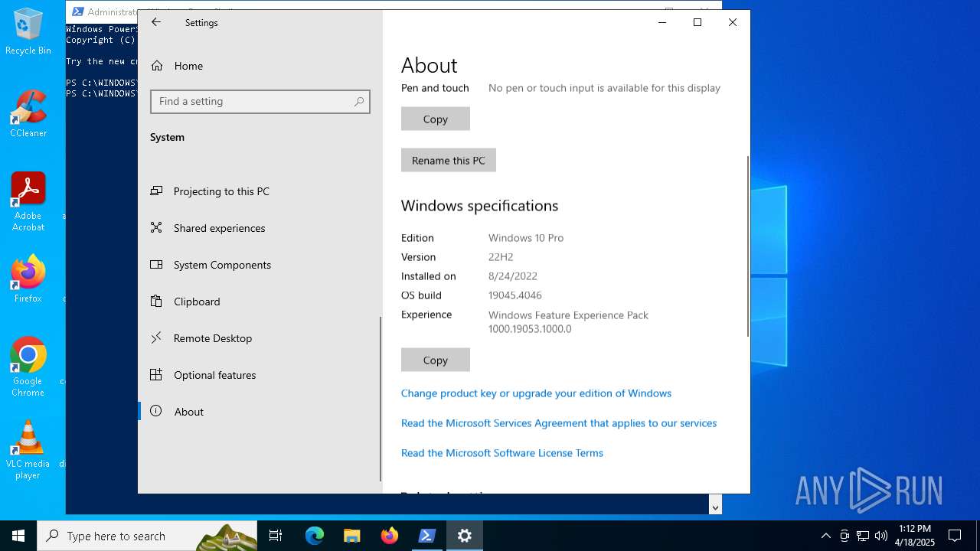Click the Version value 22H2
This screenshot has width=980, height=551.
coord(501,257)
